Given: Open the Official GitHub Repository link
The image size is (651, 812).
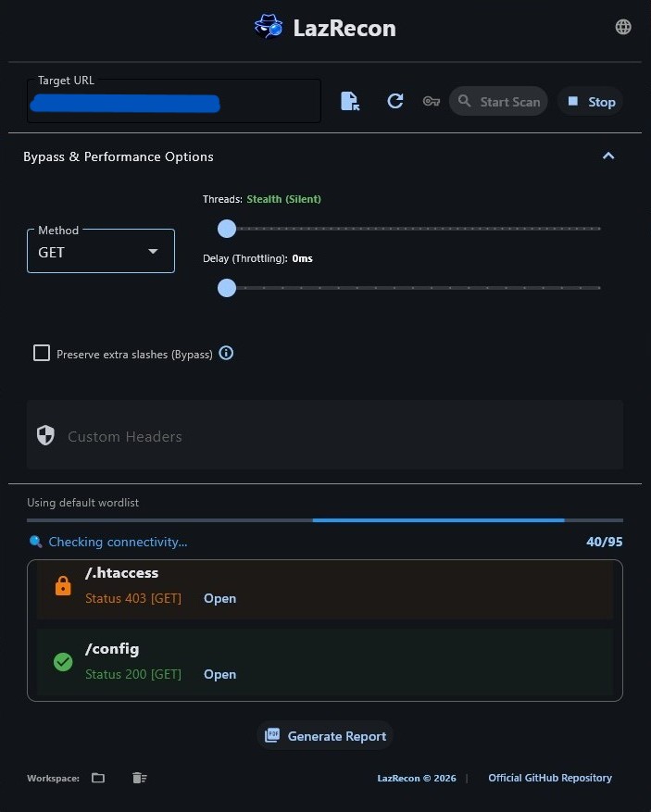Looking at the screenshot, I should (550, 778).
